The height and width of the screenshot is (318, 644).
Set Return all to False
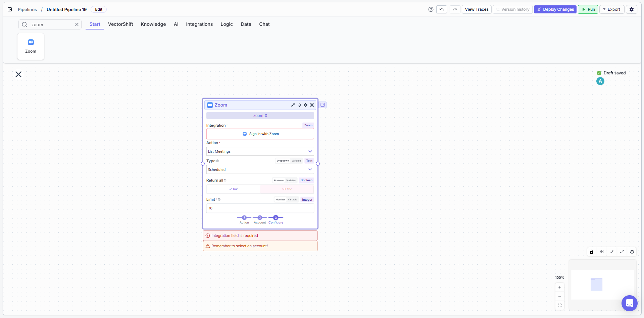coord(287,189)
